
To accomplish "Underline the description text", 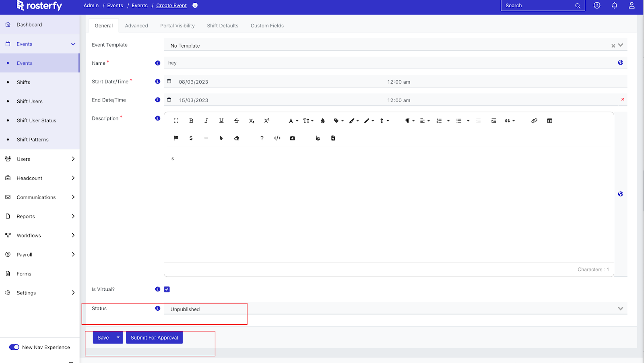I will pos(221,121).
